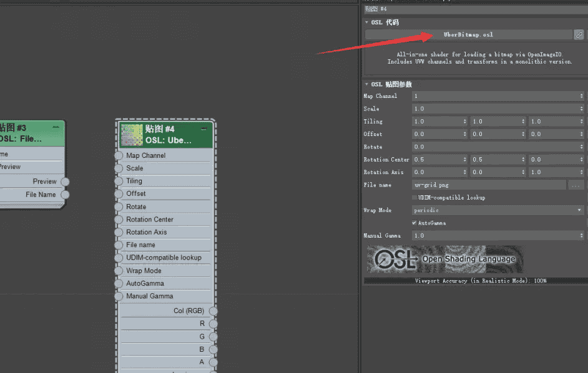Click the Wrap Mode input socket
This screenshot has height=373, width=588.
pos(119,271)
